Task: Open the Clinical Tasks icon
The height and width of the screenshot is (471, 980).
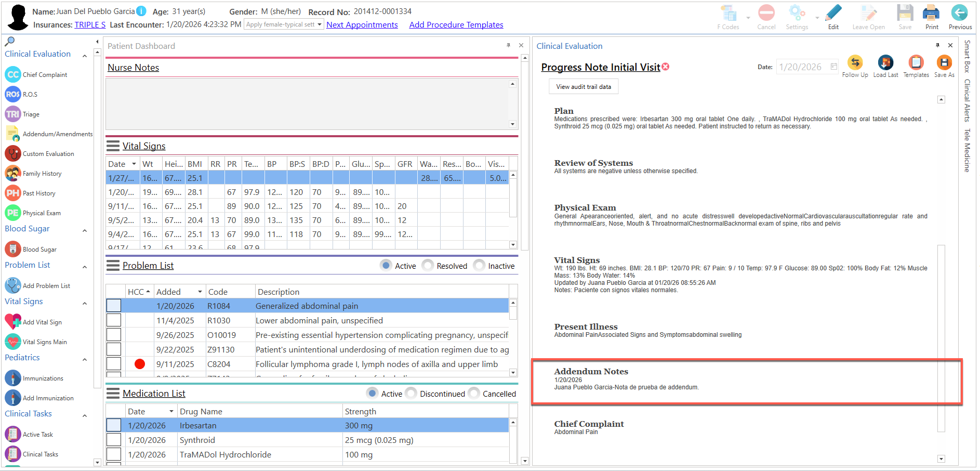Action: point(13,454)
